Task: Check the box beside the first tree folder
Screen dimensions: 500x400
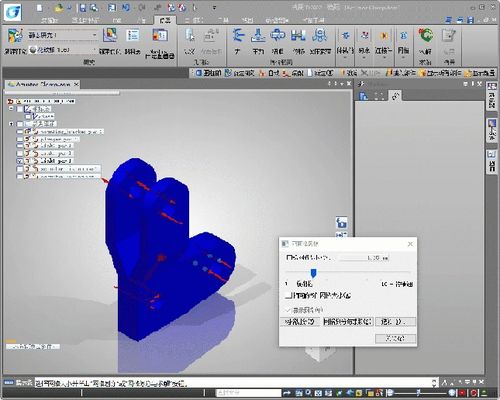Action: 20,109
